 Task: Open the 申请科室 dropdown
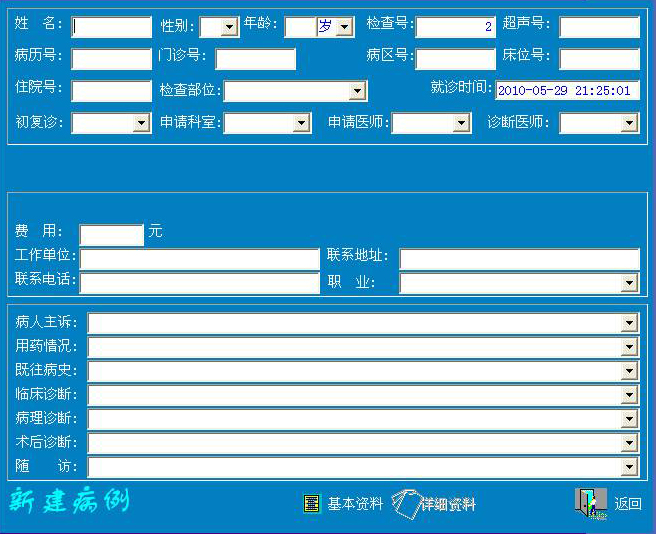[302, 123]
